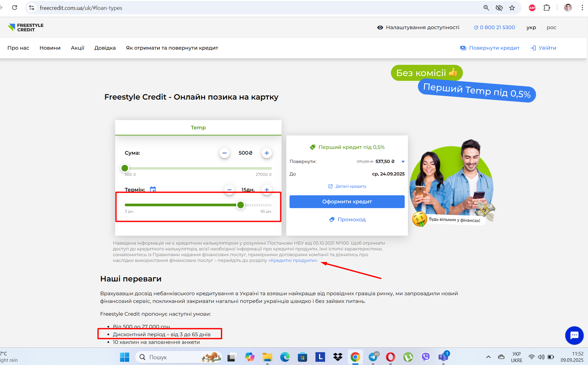Click the crossed-out eye icon in the address bar

point(499,8)
